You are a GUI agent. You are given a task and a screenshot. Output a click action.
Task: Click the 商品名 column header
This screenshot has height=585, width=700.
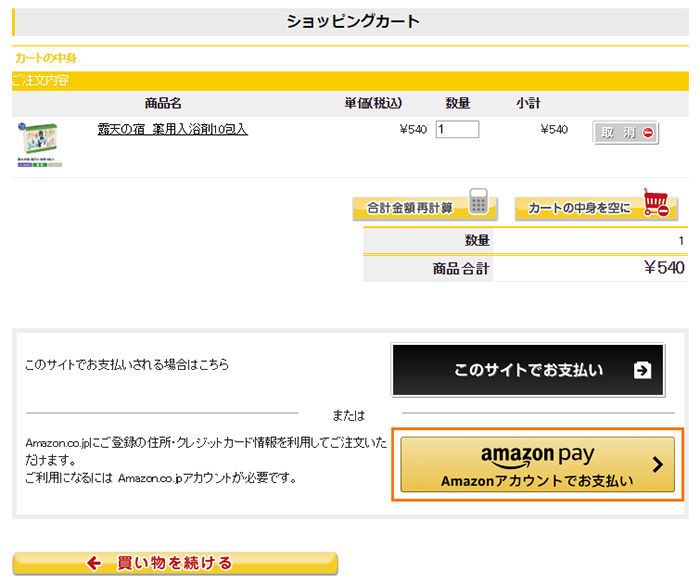point(162,103)
